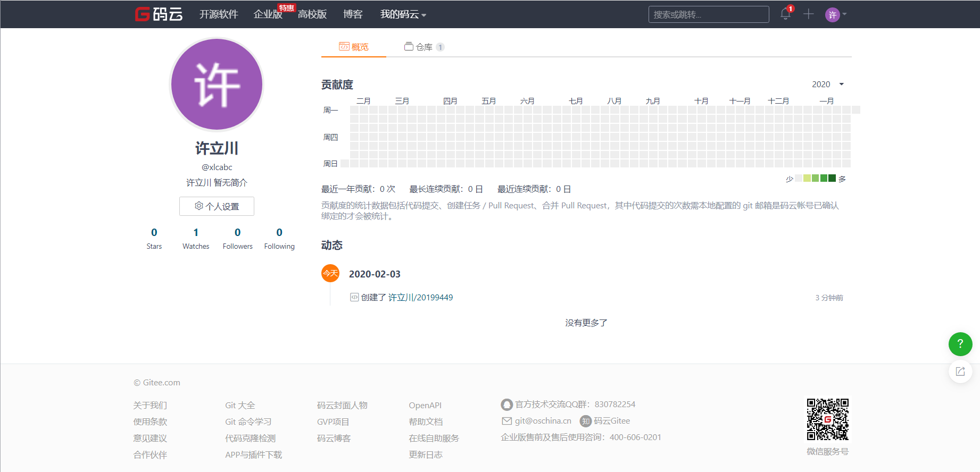Open 代码克隆检测 footer link
The image size is (980, 472).
[251, 438]
